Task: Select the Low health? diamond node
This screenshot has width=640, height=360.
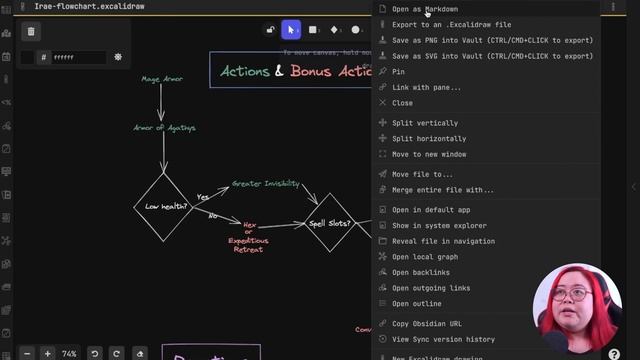Action: [163, 207]
